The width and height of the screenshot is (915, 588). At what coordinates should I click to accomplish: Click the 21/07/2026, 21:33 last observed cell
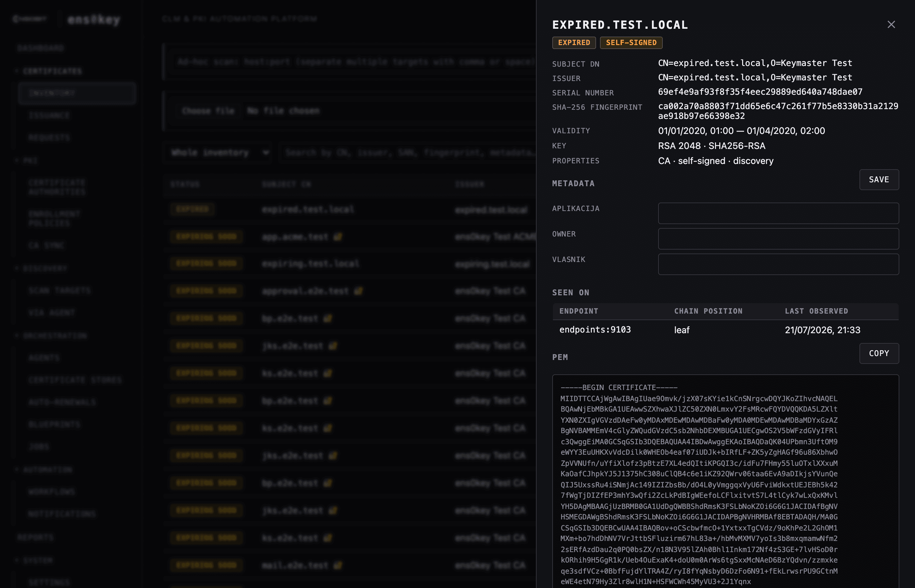coord(822,330)
